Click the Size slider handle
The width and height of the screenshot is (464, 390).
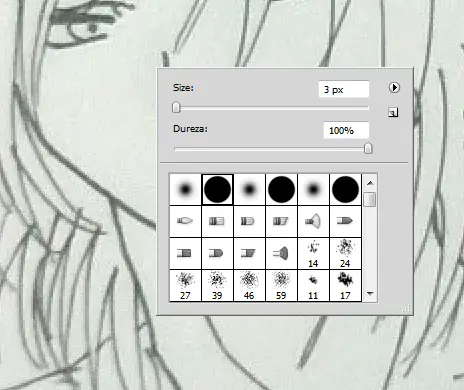(x=176, y=107)
